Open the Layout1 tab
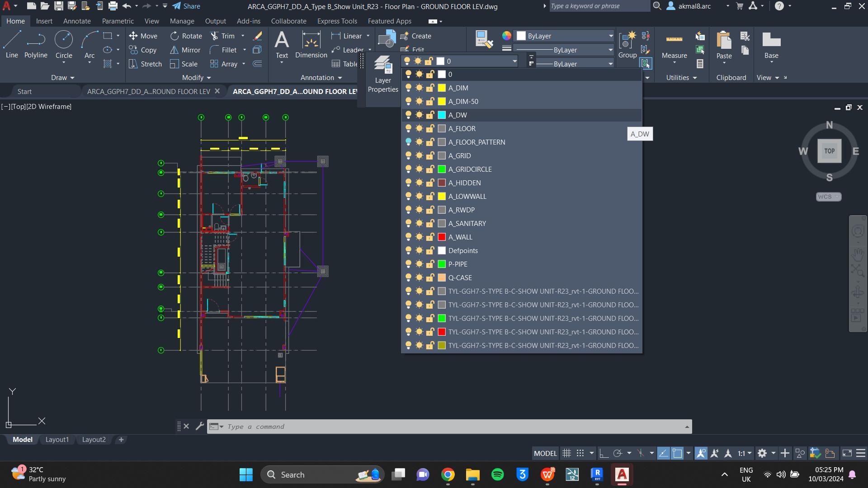This screenshot has height=488, width=868. pos(57,440)
